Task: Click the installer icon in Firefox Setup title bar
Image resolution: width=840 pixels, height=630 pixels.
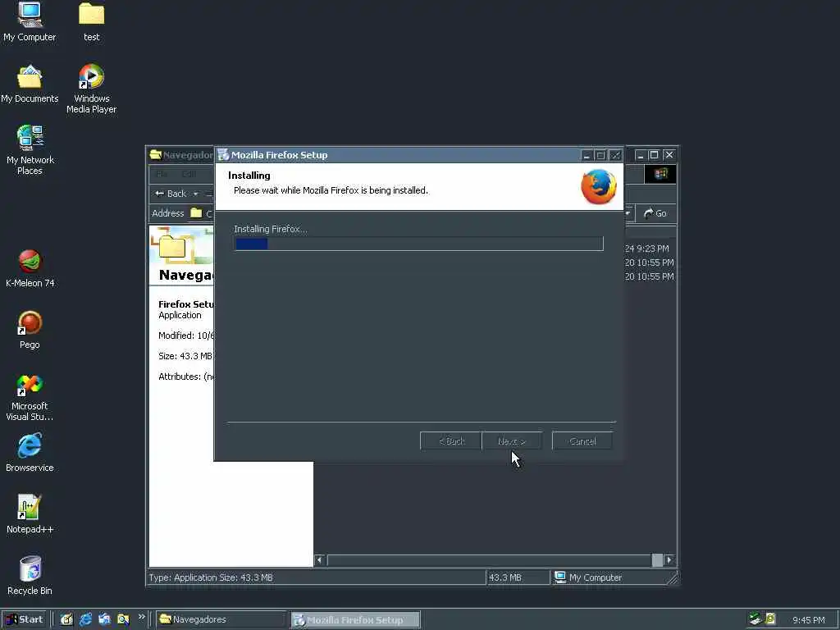Action: [x=223, y=155]
